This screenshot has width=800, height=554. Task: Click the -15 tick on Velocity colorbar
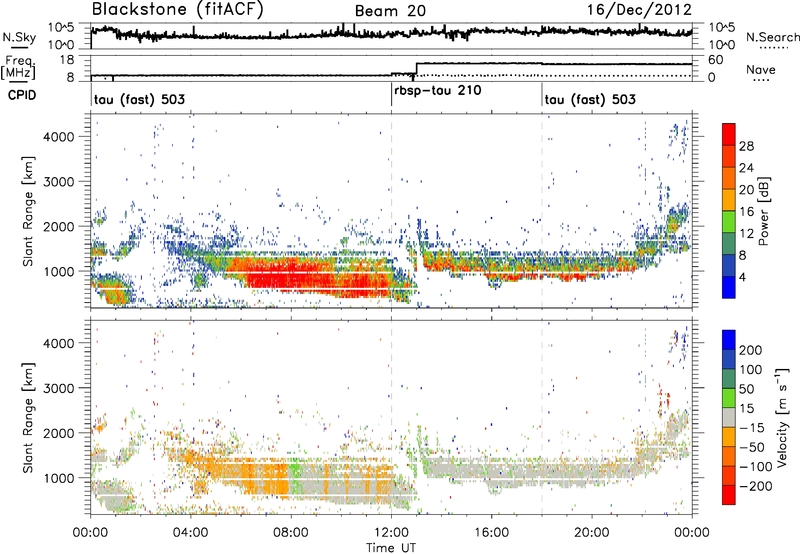[x=751, y=428]
